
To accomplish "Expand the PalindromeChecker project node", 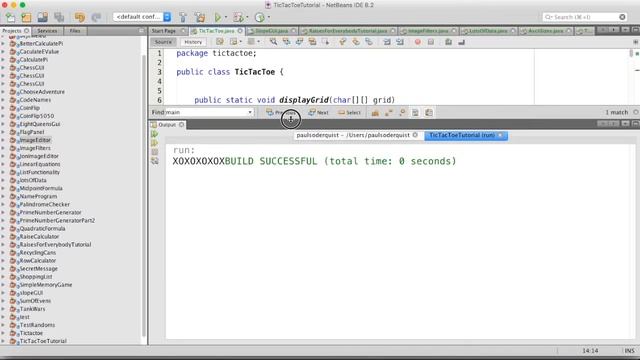I will 3,204.
